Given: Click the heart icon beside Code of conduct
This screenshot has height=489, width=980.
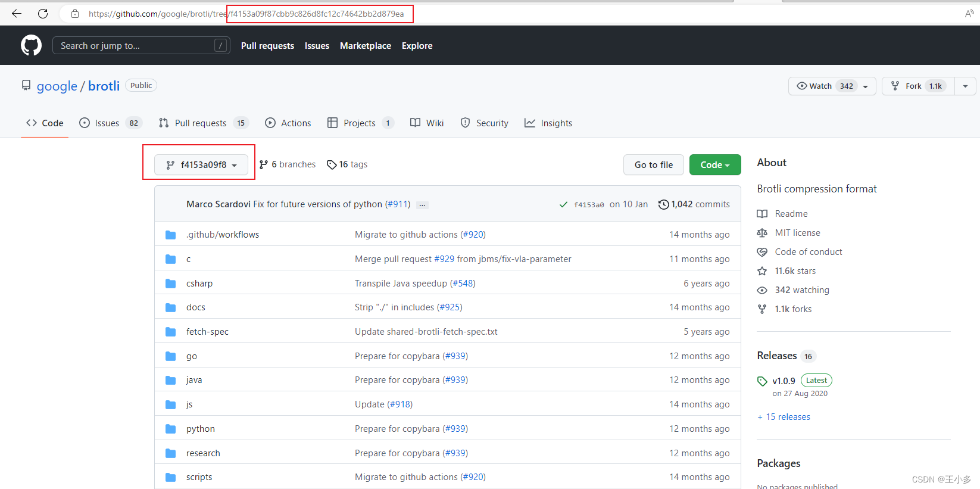Looking at the screenshot, I should [762, 252].
